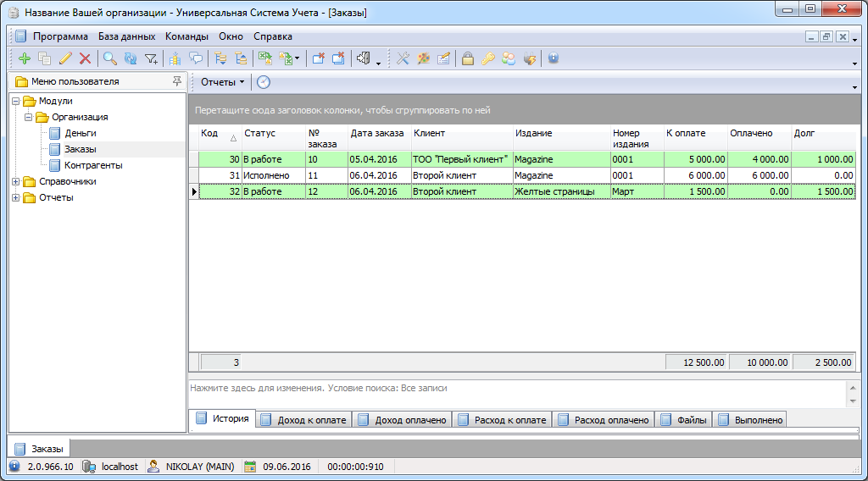Switch to the Расход к оплате tab

pos(503,420)
